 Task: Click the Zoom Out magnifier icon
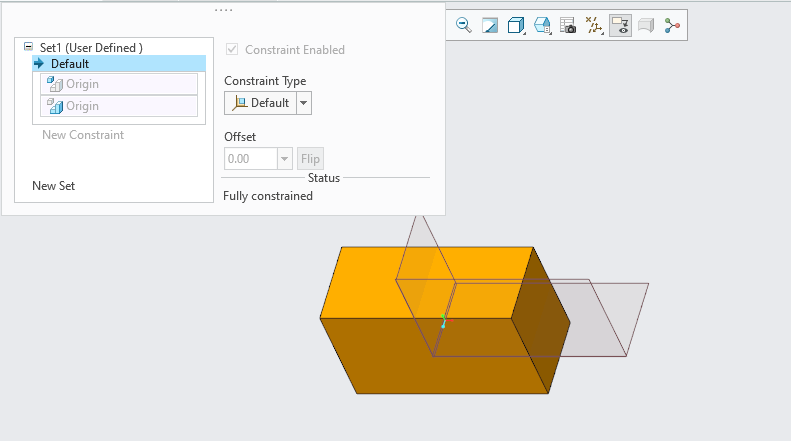point(463,25)
